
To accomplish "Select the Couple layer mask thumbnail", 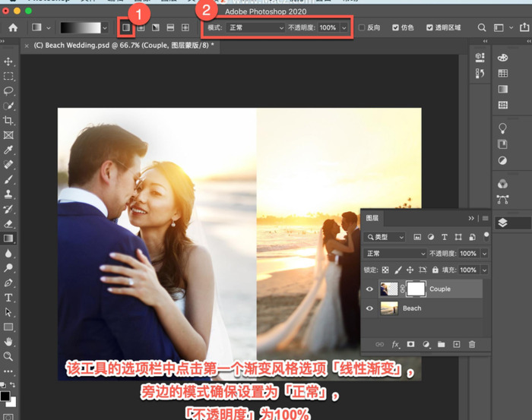I will 416,289.
